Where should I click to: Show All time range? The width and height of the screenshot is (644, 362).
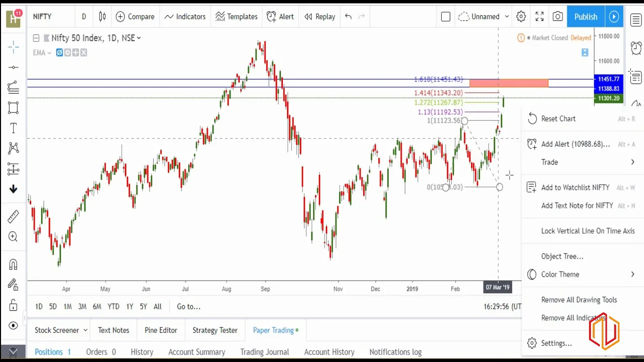[x=157, y=306]
